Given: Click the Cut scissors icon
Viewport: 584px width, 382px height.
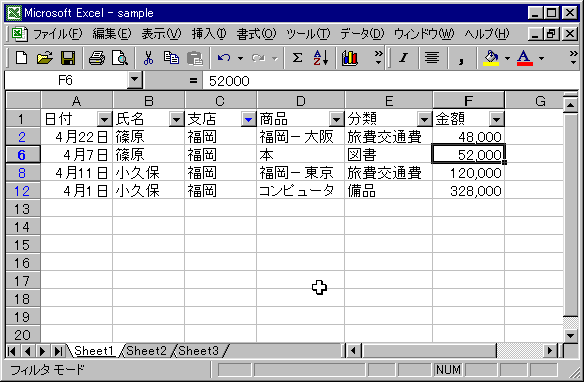Looking at the screenshot, I should click(x=148, y=58).
